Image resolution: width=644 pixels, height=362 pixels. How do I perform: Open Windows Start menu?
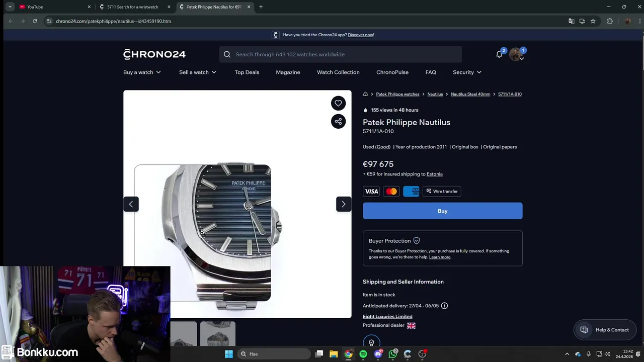[x=229, y=354]
